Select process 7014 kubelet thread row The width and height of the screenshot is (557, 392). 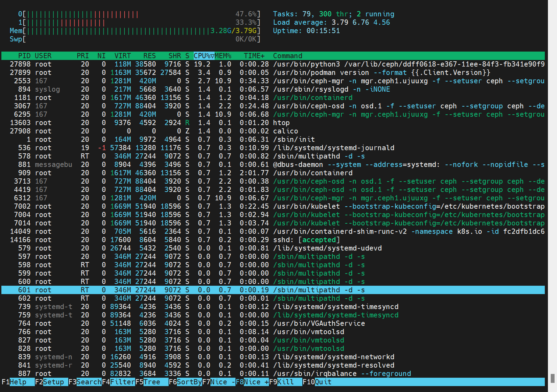click(x=273, y=223)
